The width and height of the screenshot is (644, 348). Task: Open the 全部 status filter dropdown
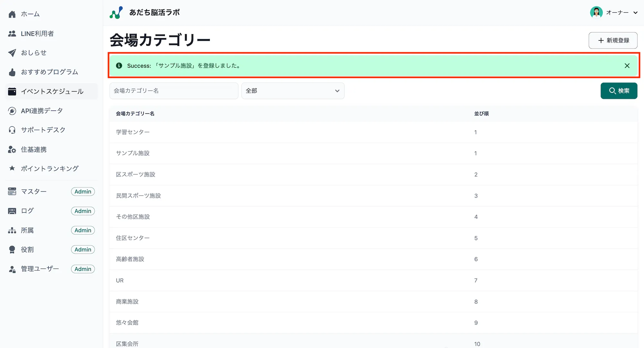click(x=292, y=91)
